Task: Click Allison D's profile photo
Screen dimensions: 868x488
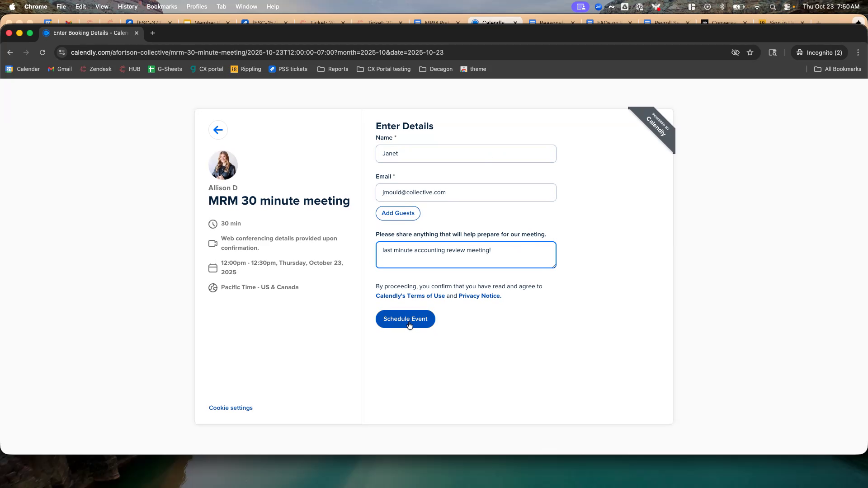Action: 223,165
